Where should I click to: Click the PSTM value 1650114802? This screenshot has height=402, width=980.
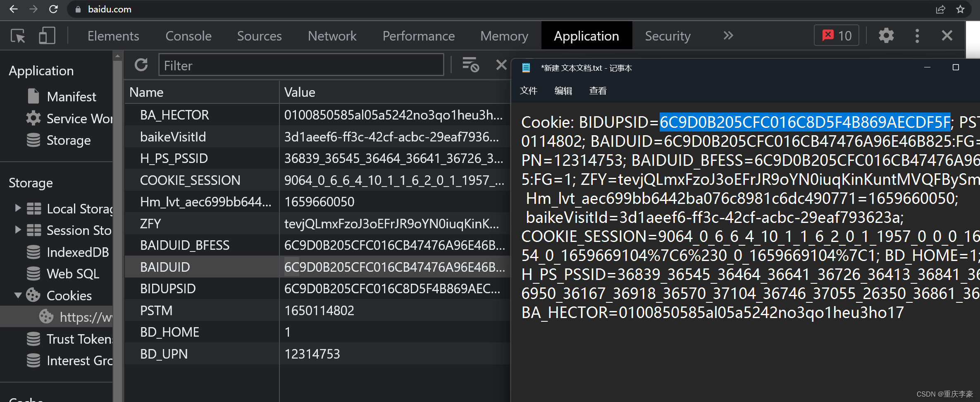319,310
